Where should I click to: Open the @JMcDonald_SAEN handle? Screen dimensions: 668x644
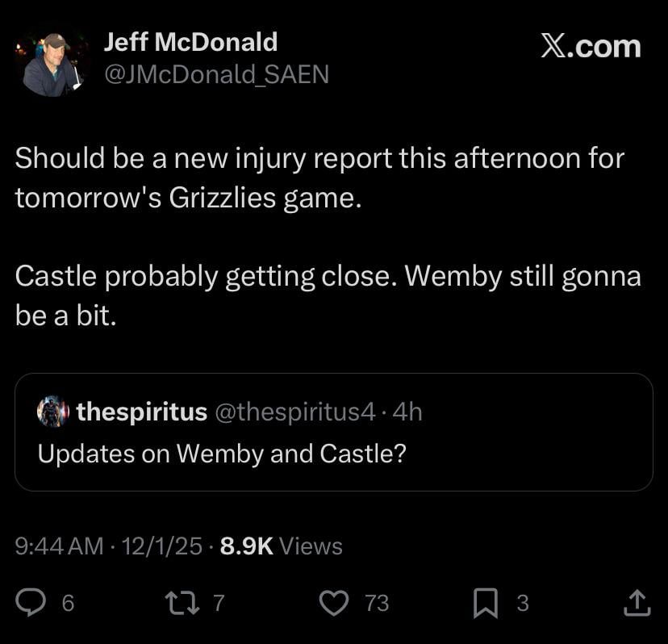click(x=216, y=75)
